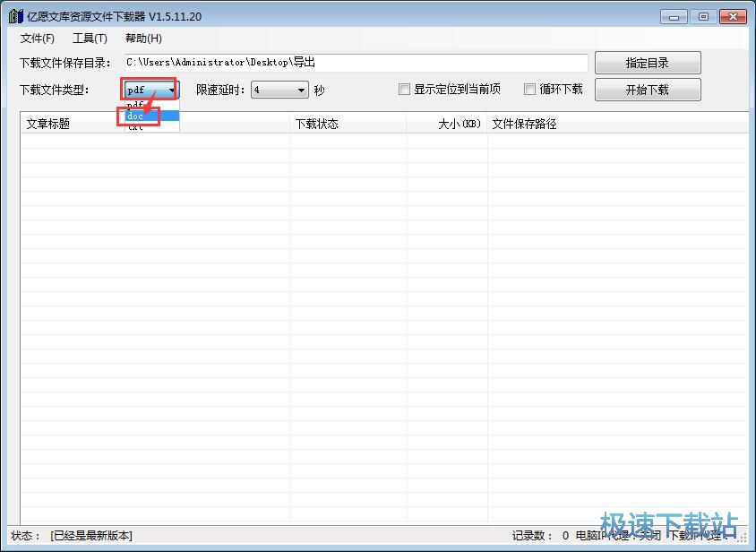
Task: Click the 指定目录 button
Action: pos(648,63)
